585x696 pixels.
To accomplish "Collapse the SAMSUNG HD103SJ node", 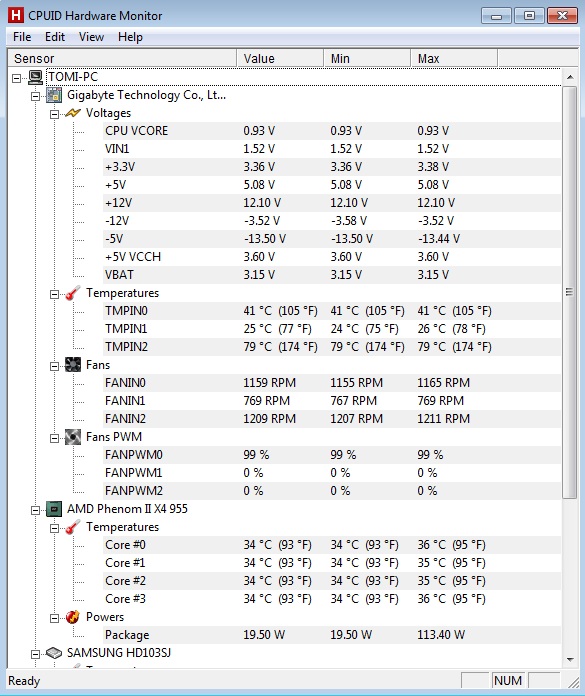I will pyautogui.click(x=36, y=654).
